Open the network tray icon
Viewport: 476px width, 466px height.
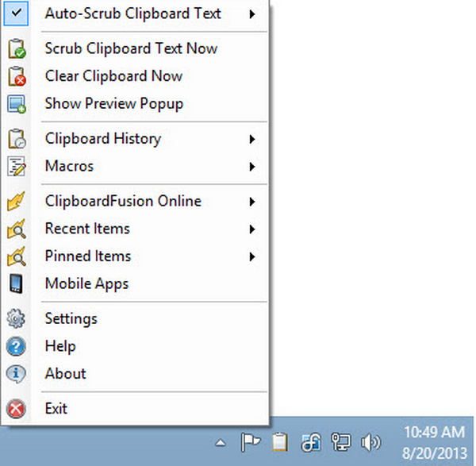[341, 442]
